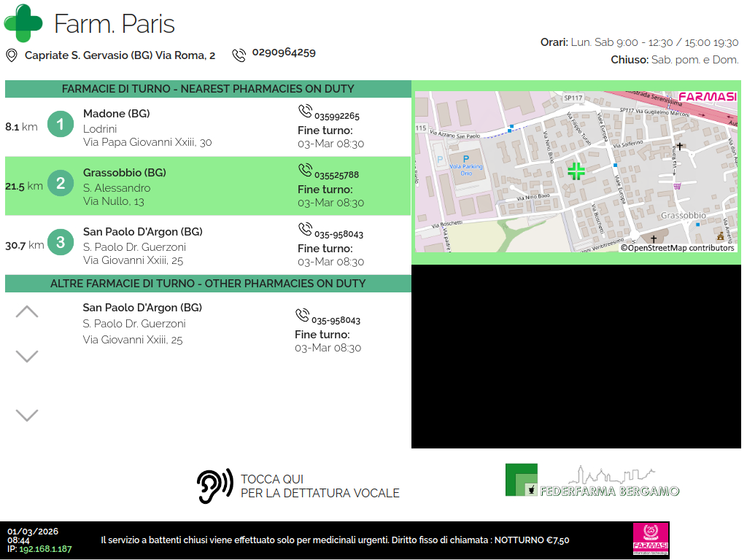Click the green cross pharmacy logo
The height and width of the screenshot is (560, 747).
click(x=23, y=23)
